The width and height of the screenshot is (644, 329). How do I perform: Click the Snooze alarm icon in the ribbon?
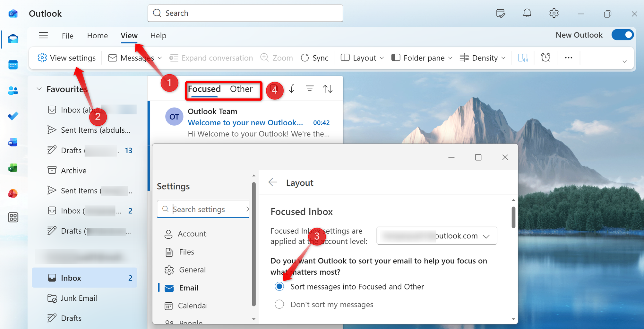[x=545, y=58]
